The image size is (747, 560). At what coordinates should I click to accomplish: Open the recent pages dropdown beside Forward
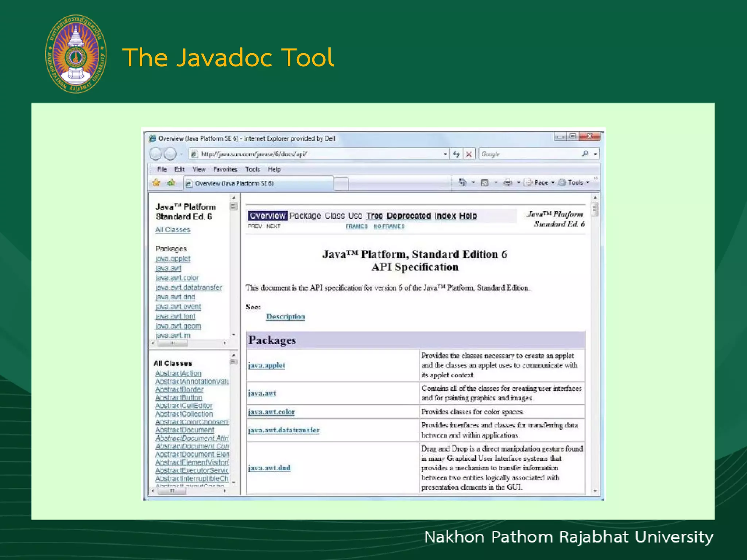pos(181,155)
